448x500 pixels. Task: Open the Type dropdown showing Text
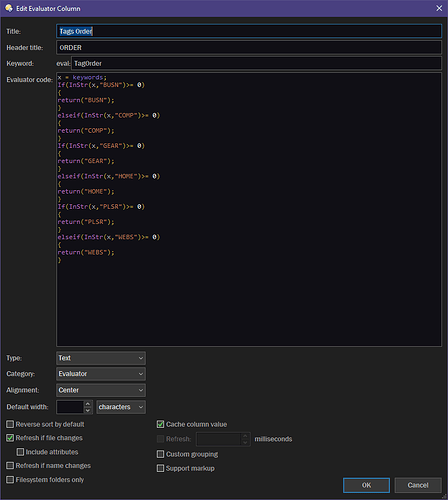[101, 358]
